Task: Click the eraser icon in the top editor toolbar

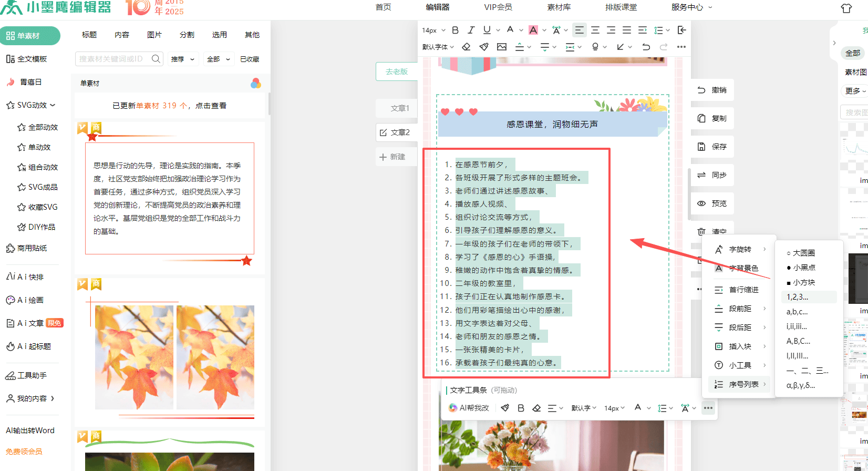Action: coord(466,47)
